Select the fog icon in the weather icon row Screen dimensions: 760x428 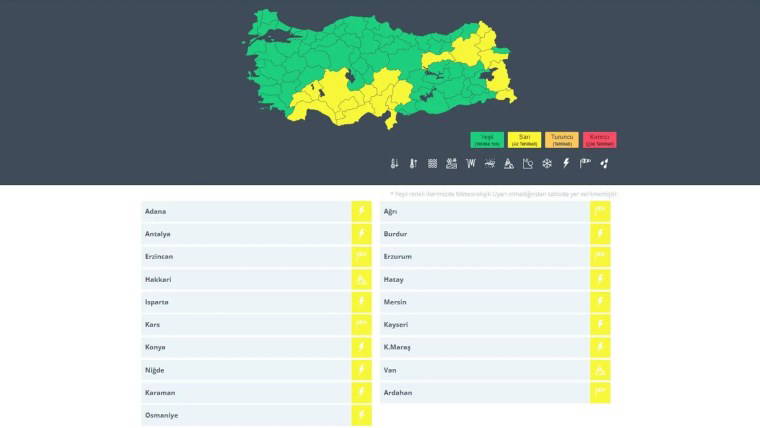click(x=433, y=163)
